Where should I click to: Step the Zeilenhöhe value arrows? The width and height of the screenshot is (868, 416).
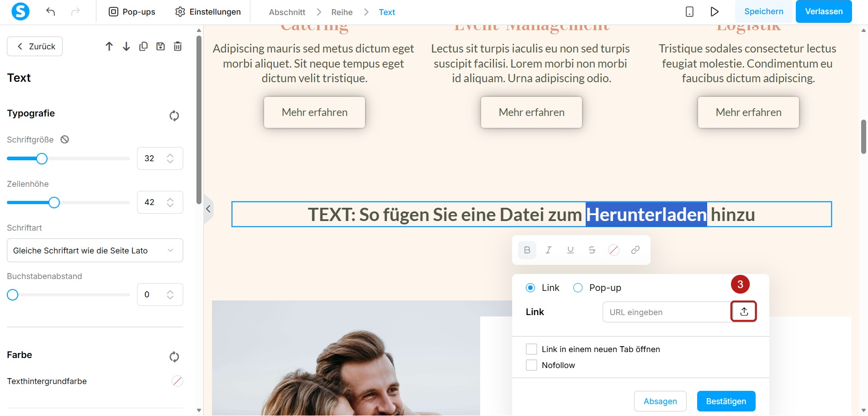pyautogui.click(x=170, y=202)
